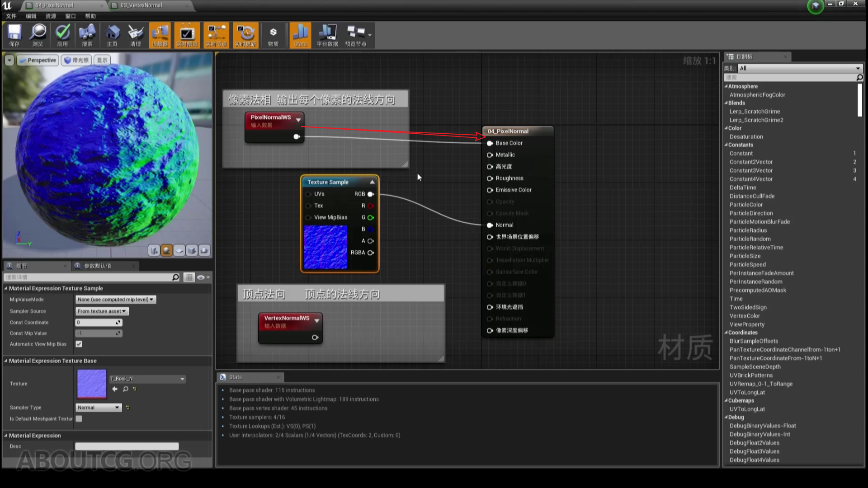Toggle Is Default Meshpaint Texture off
This screenshot has height=488, width=868.
(79, 418)
